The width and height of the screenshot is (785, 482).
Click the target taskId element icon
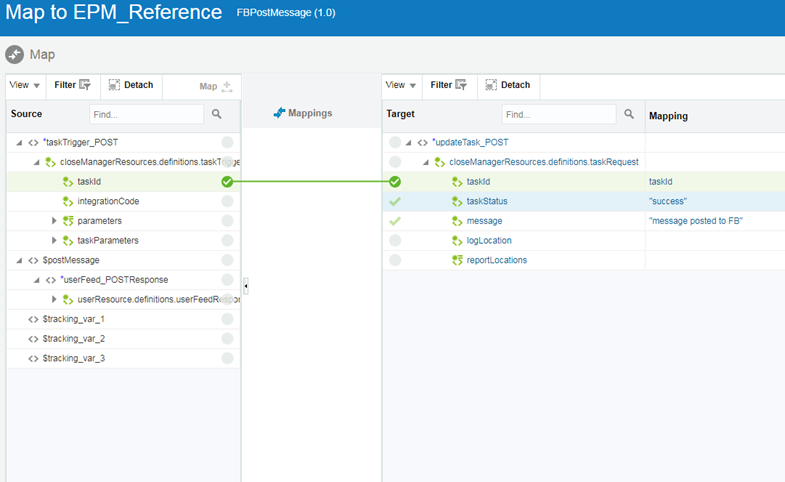(x=457, y=182)
